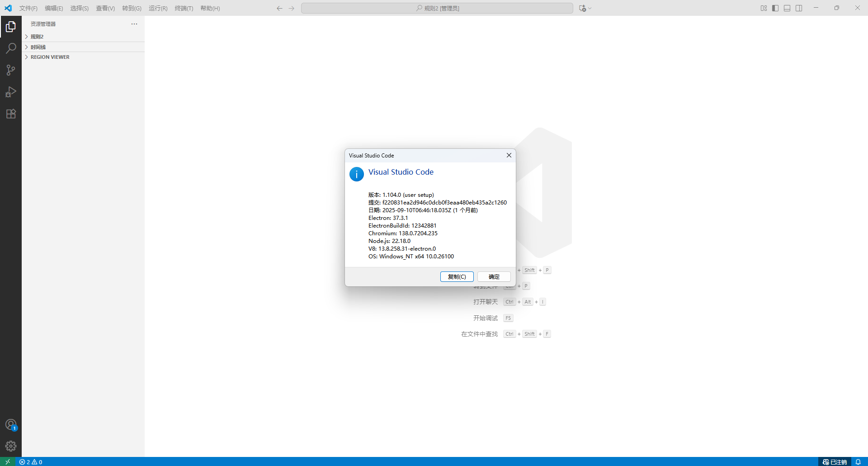Image resolution: width=868 pixels, height=466 pixels.
Task: Click the notifications bell in status bar
Action: pyautogui.click(x=858, y=462)
